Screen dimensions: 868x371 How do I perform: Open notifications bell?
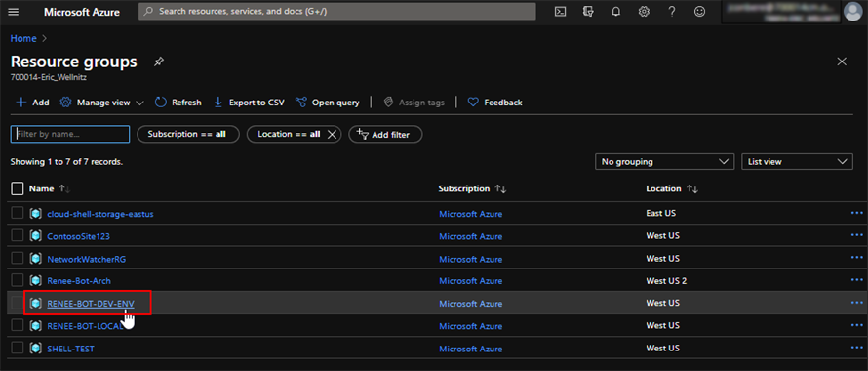tap(616, 12)
